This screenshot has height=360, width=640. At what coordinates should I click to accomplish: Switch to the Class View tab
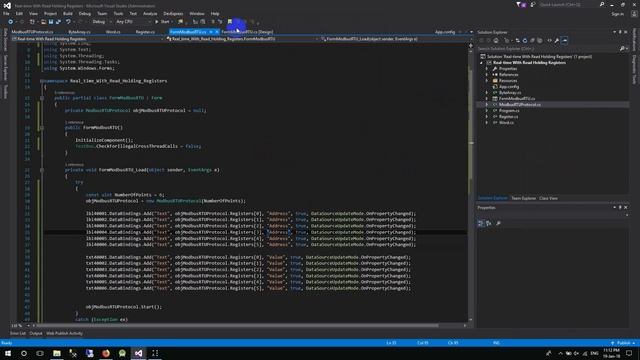548,198
